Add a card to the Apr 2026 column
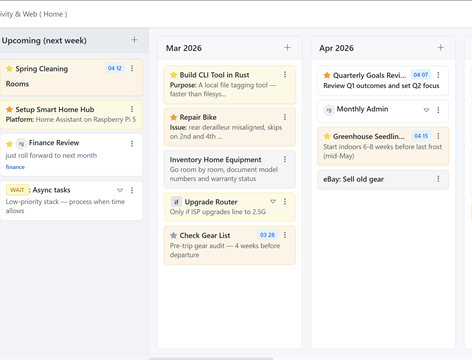472x360 pixels. click(x=441, y=48)
